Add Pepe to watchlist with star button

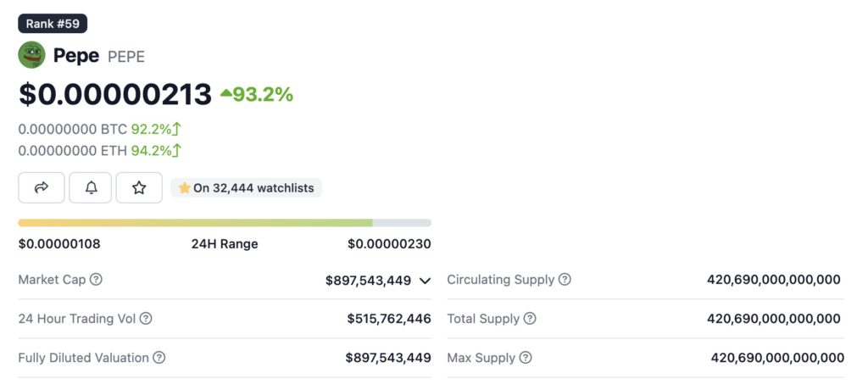139,187
